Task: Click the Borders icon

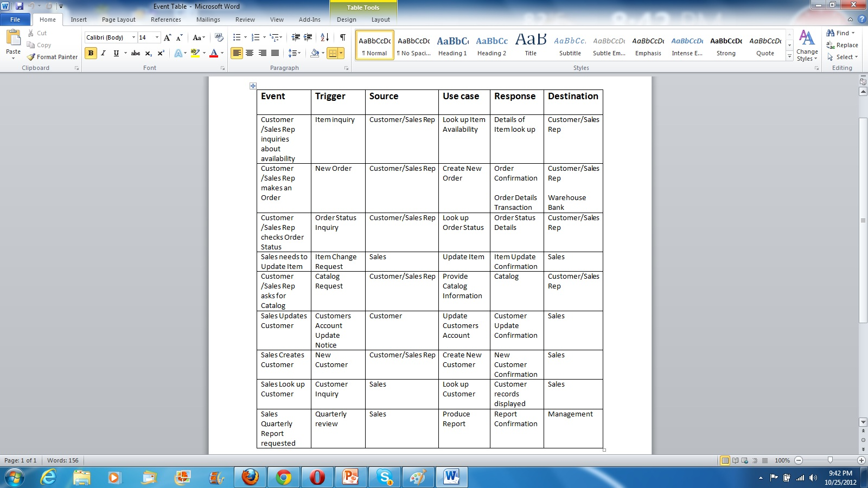Action: pyautogui.click(x=333, y=53)
